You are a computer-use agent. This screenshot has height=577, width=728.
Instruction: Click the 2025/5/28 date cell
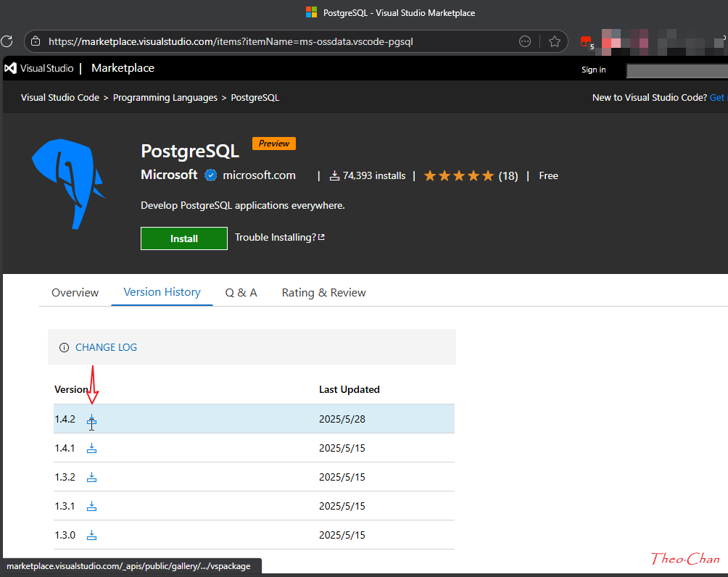342,419
